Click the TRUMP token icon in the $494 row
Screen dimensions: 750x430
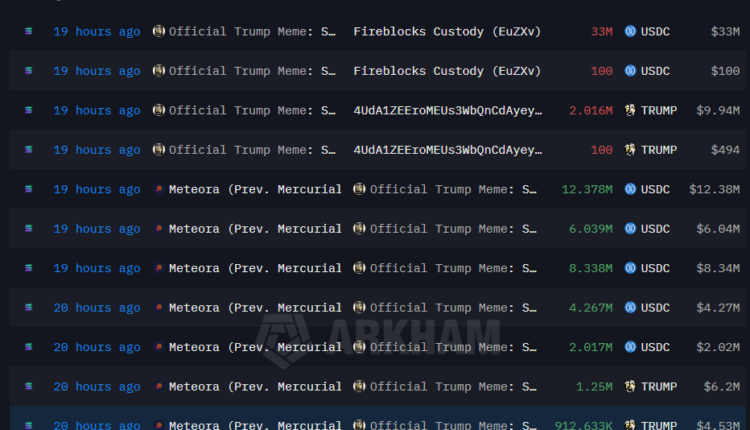pyautogui.click(x=630, y=150)
